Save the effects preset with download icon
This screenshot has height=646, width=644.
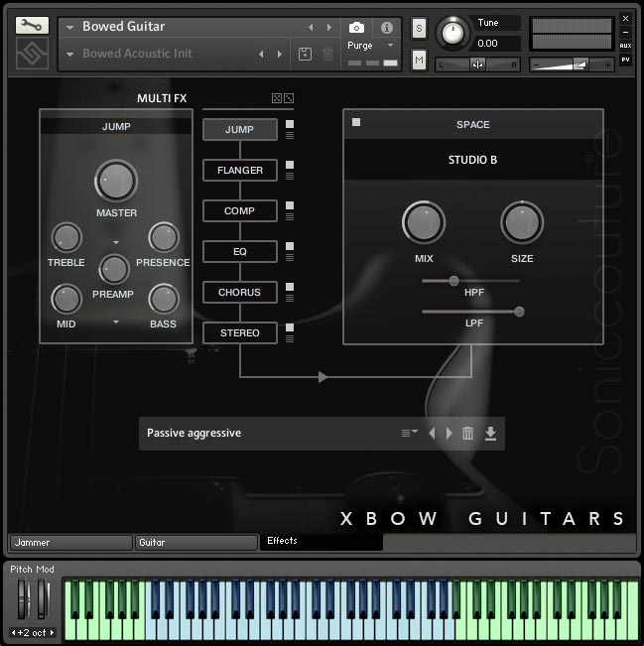490,433
